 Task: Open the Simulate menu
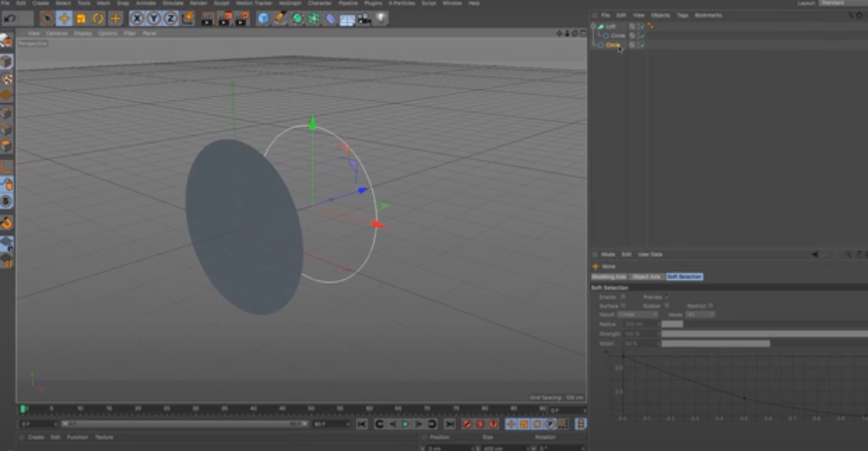[173, 3]
